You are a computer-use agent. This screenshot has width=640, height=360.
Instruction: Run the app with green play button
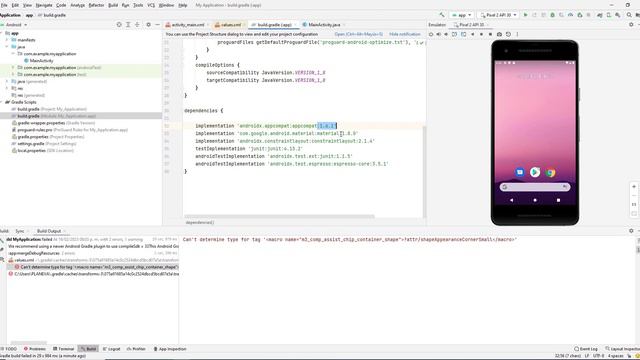526,15
